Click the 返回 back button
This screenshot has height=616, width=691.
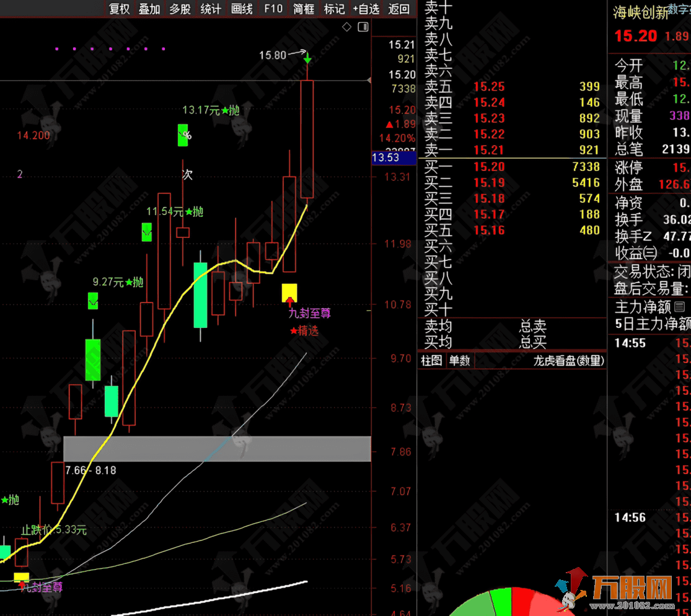point(398,9)
